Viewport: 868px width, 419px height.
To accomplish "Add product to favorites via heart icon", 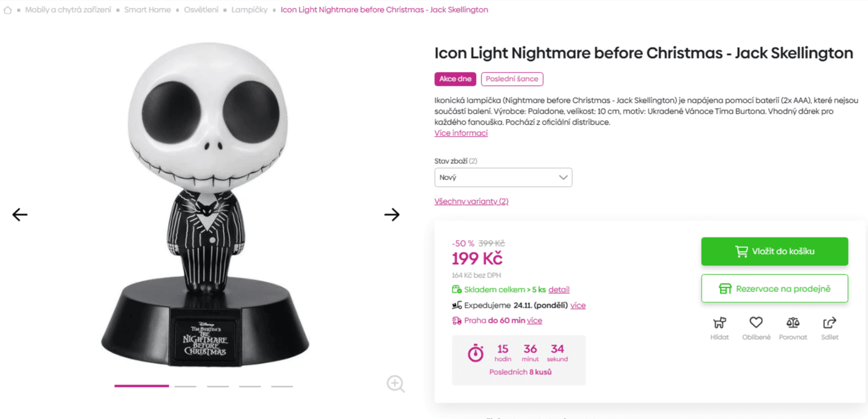I will click(756, 322).
